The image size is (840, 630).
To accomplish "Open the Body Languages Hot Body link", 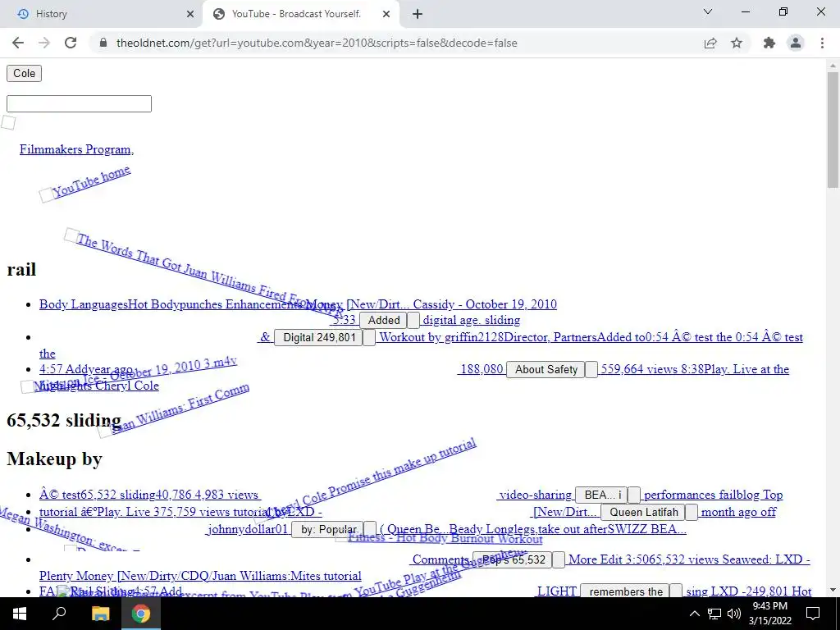I will [x=298, y=304].
